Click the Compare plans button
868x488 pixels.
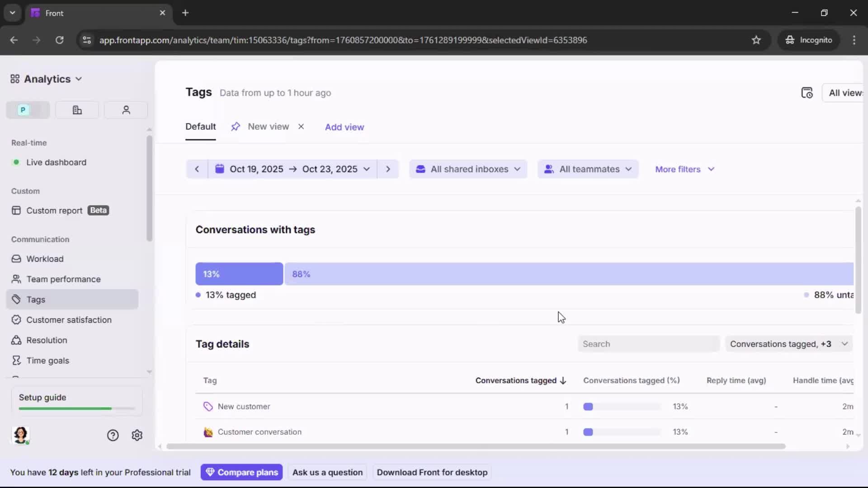pos(242,472)
